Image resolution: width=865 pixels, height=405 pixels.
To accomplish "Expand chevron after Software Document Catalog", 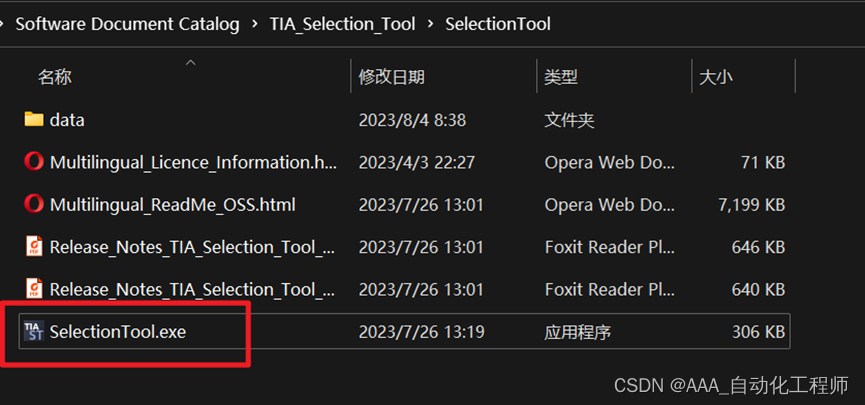I will [x=254, y=24].
